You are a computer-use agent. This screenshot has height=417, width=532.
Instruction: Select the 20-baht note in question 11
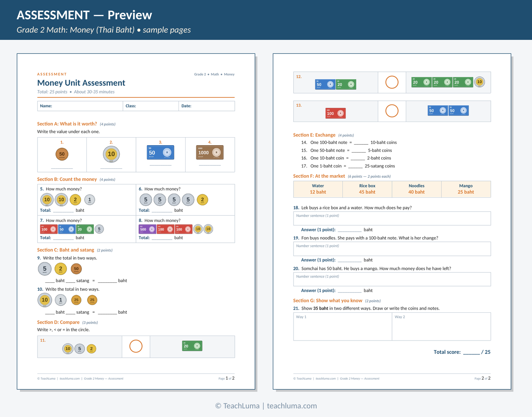click(x=192, y=346)
